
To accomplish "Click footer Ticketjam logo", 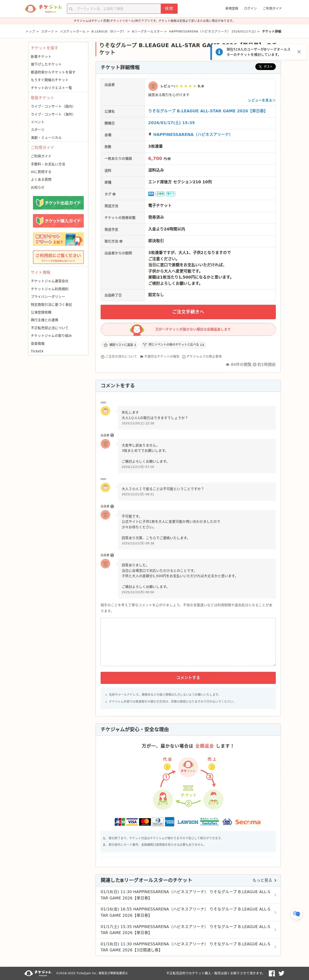I will [x=38, y=973].
